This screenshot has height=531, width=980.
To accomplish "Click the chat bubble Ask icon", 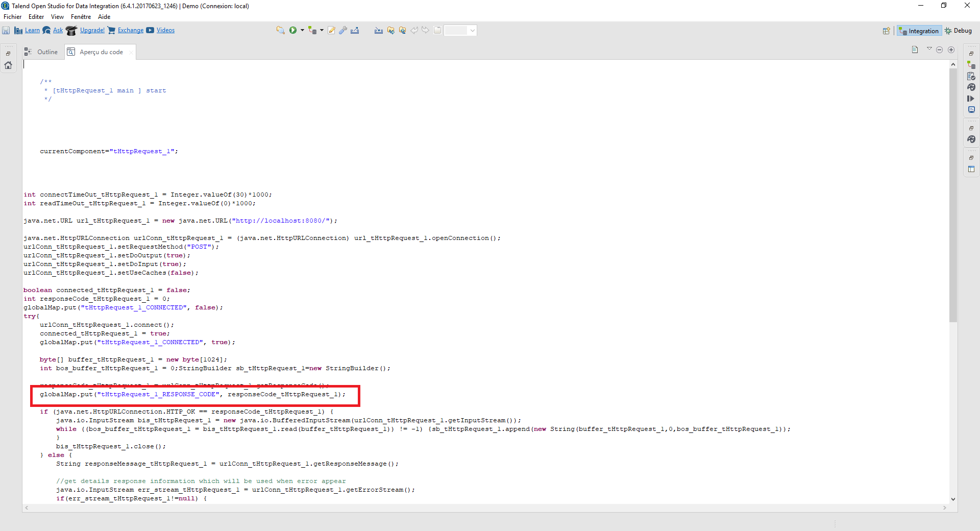I will pyautogui.click(x=47, y=31).
